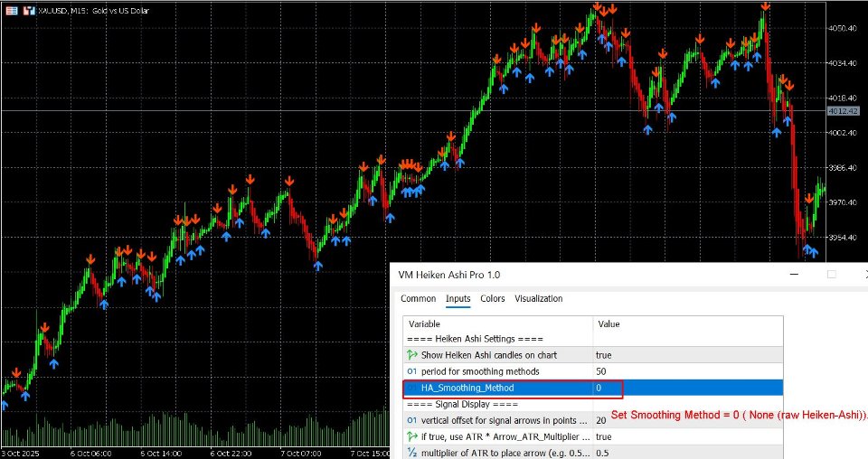Click the arrow icon on Show Heiken Ashi candles row
868x459 pixels.
coord(412,355)
